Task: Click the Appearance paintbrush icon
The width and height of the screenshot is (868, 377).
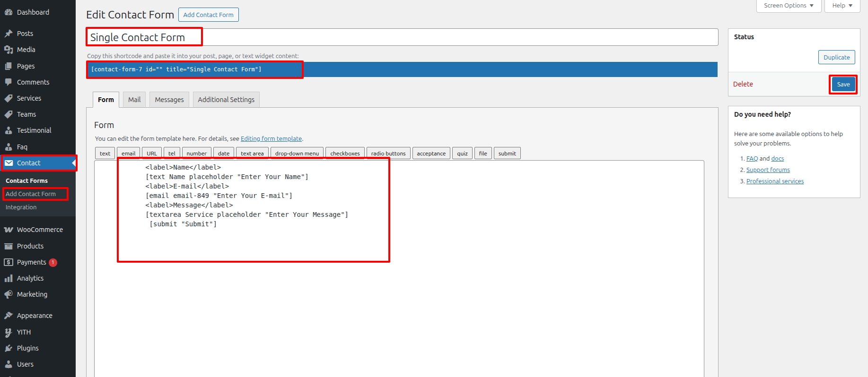Action: [x=9, y=316]
